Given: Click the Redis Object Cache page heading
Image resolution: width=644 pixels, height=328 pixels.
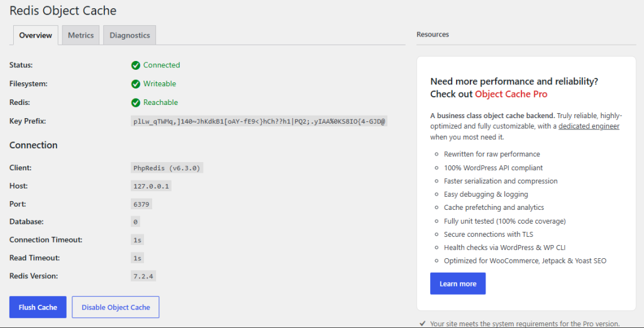Looking at the screenshot, I should (x=63, y=11).
